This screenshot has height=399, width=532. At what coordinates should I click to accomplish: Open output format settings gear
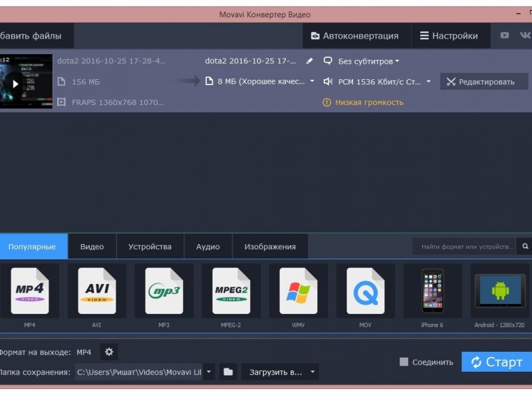(x=109, y=352)
